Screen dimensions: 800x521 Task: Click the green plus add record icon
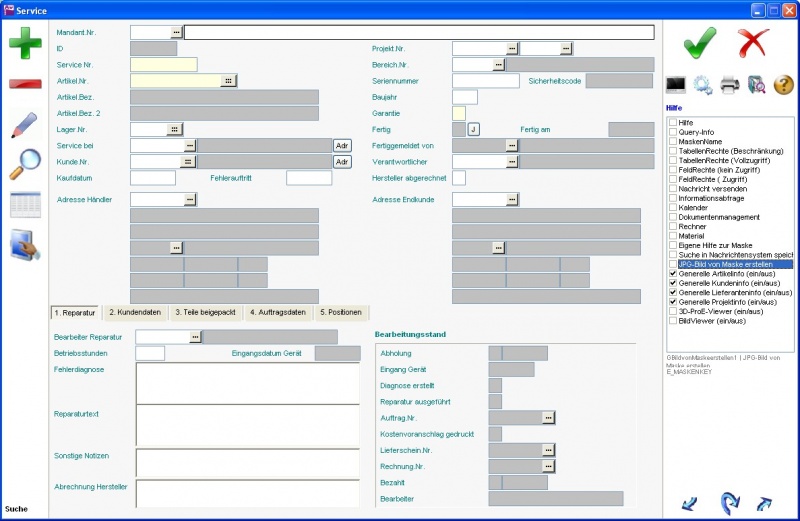click(x=26, y=44)
